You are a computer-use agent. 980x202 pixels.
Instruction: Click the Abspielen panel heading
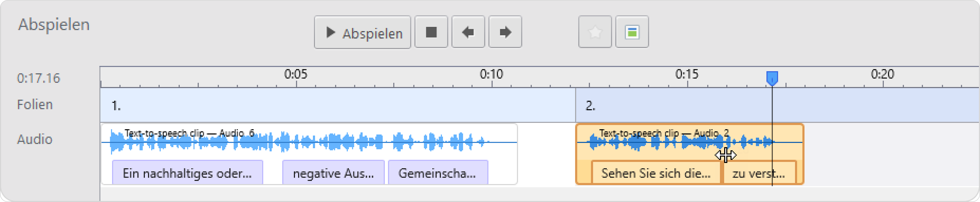[x=54, y=25]
